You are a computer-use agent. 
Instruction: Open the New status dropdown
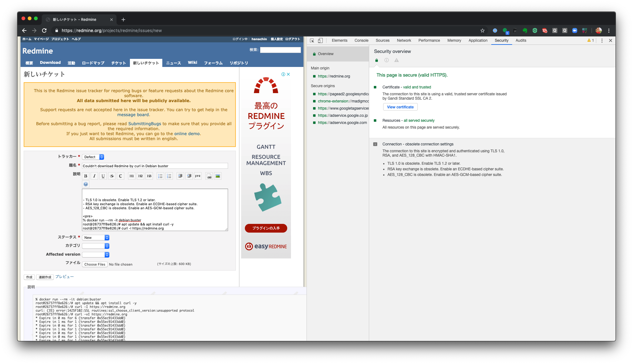(x=96, y=238)
